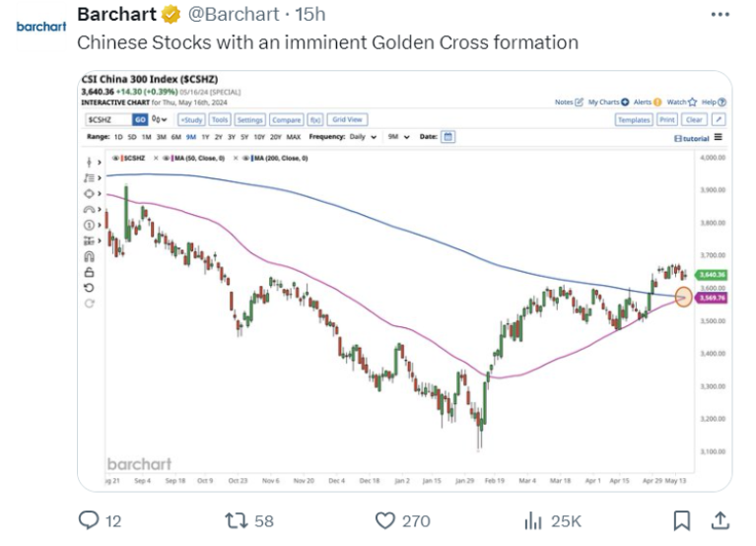Viewport: 756px width, 546px height.
Task: Click the Templates button
Action: click(633, 119)
